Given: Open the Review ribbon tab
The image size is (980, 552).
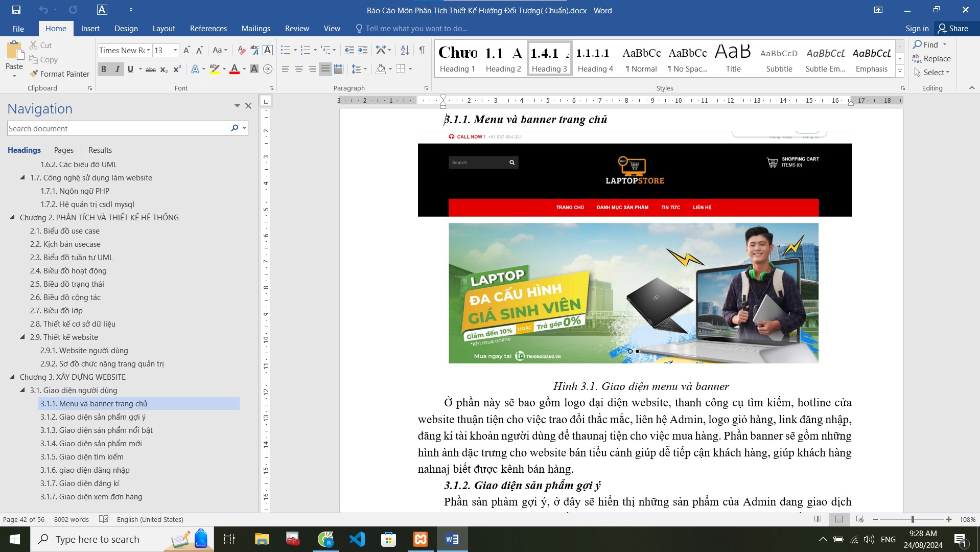Looking at the screenshot, I should coord(297,29).
